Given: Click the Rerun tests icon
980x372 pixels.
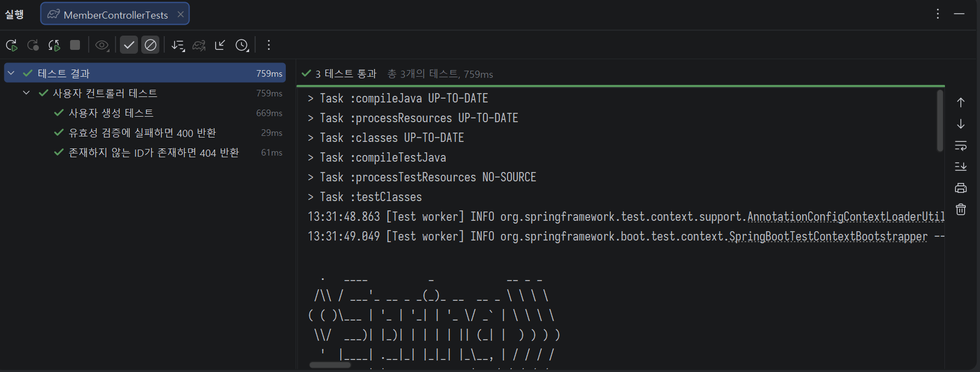Looking at the screenshot, I should pos(11,45).
